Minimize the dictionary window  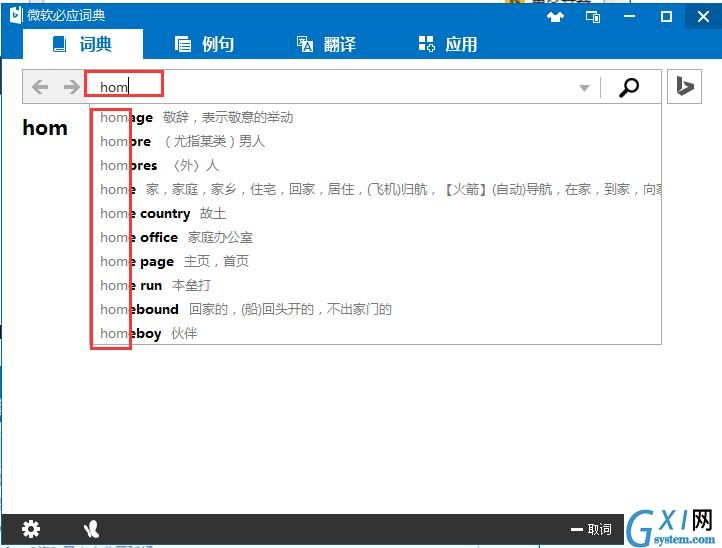tap(629, 17)
